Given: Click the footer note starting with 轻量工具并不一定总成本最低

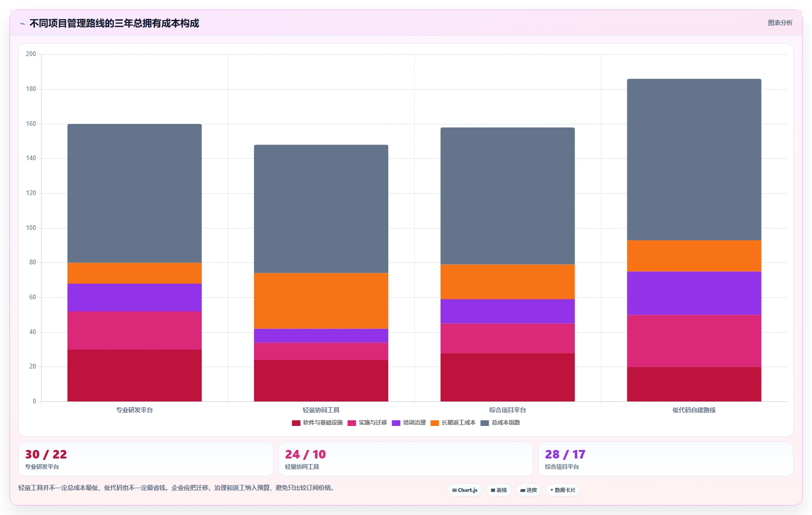Looking at the screenshot, I should pos(176,488).
